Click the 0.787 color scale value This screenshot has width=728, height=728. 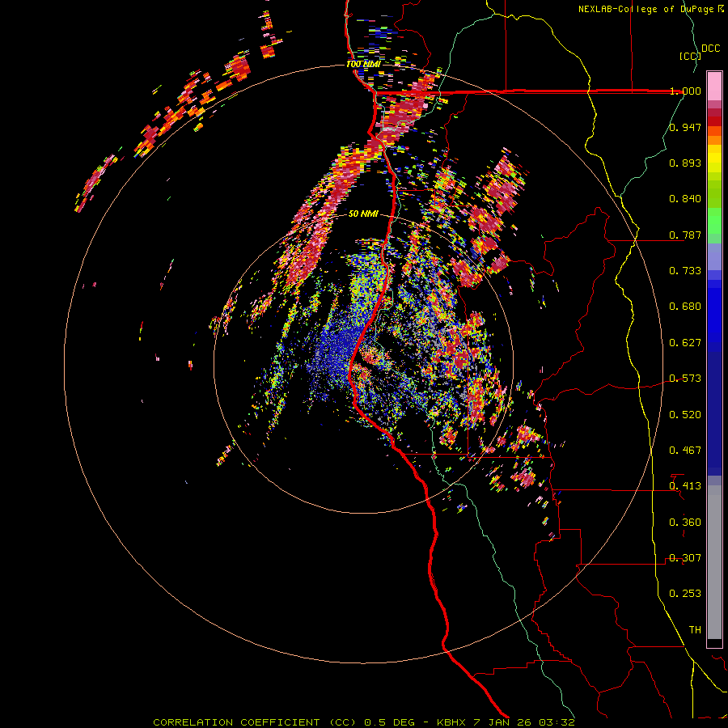pyautogui.click(x=685, y=235)
